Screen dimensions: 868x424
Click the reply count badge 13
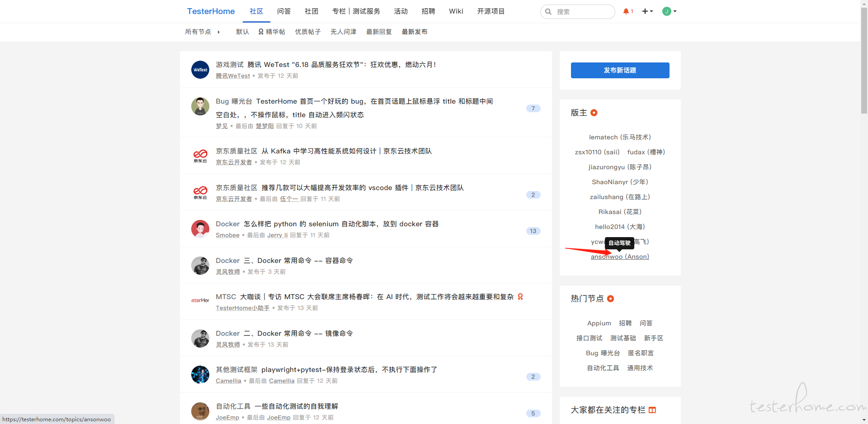coord(533,231)
